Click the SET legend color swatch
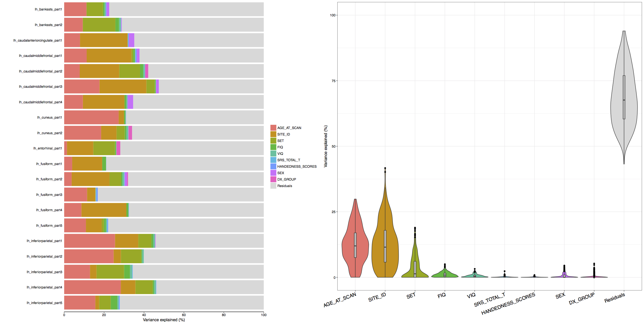 click(273, 141)
